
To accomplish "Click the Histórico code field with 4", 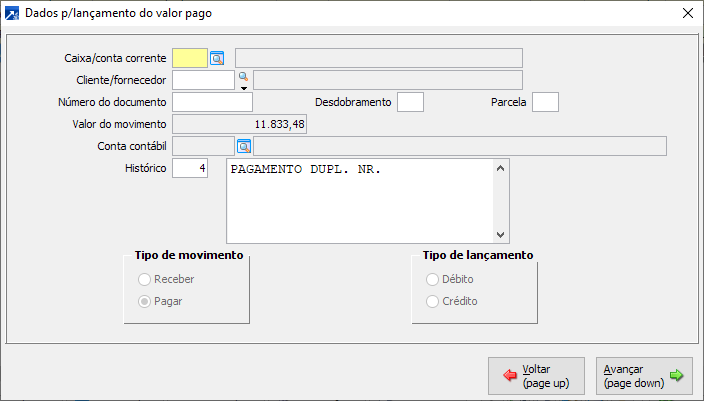I will 190,168.
